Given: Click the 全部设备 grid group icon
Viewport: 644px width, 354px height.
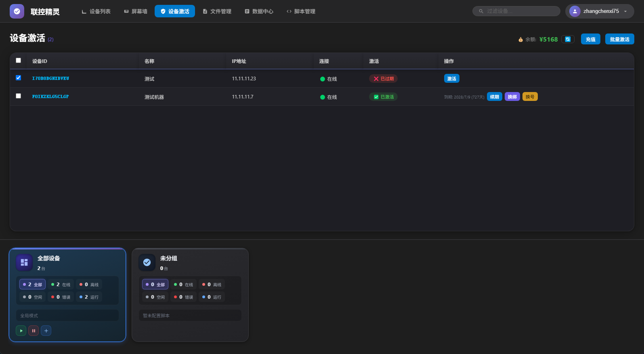Looking at the screenshot, I should click(24, 262).
